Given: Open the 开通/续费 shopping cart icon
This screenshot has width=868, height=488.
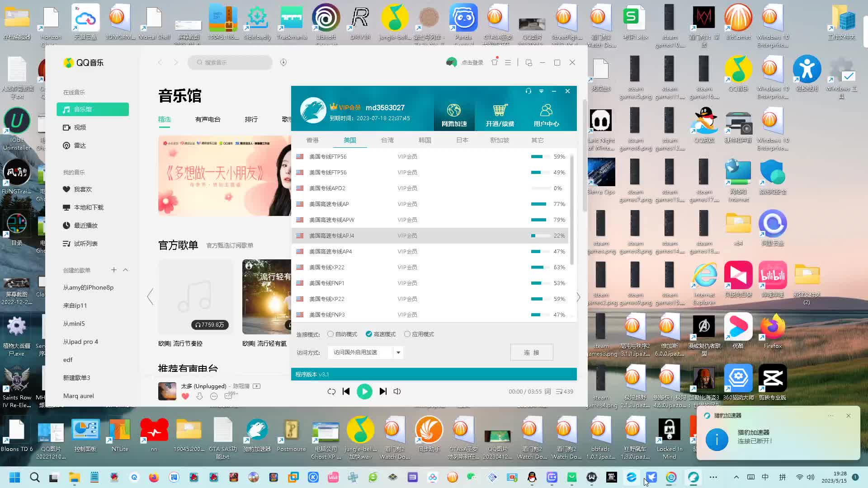Looking at the screenshot, I should 500,111.
